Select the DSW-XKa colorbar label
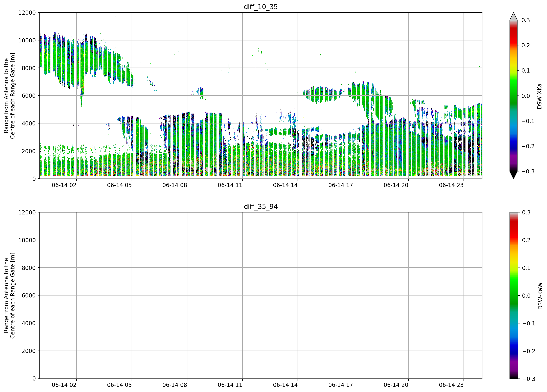The height and width of the screenshot is (392, 547). (x=539, y=96)
